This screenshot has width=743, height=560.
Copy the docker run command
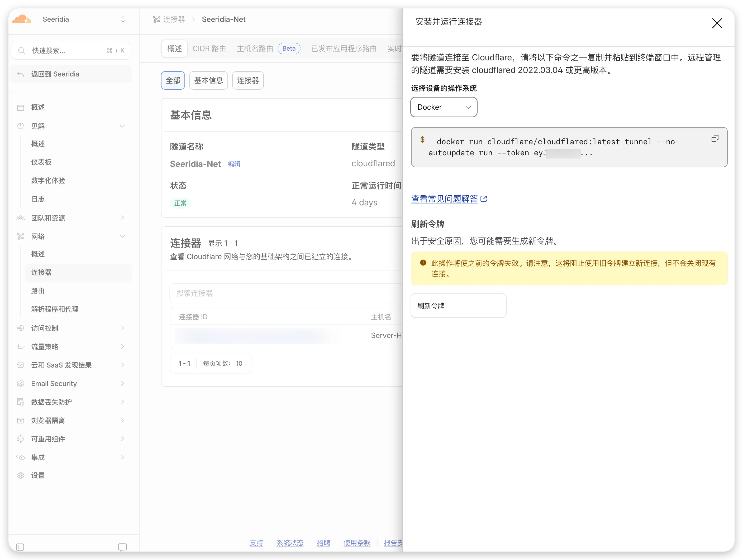pos(715,139)
